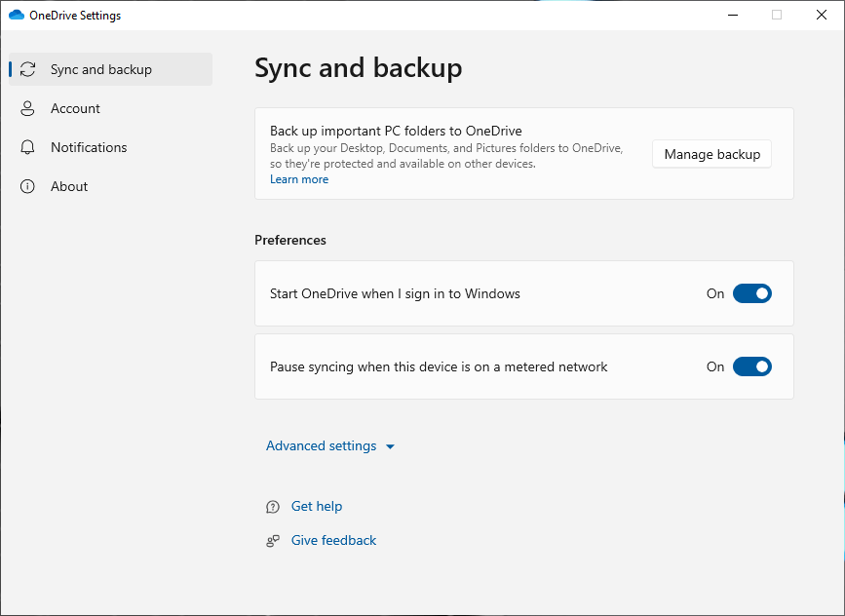Click the arrow beside Advanced settings
Image resolution: width=845 pixels, height=616 pixels.
point(390,446)
